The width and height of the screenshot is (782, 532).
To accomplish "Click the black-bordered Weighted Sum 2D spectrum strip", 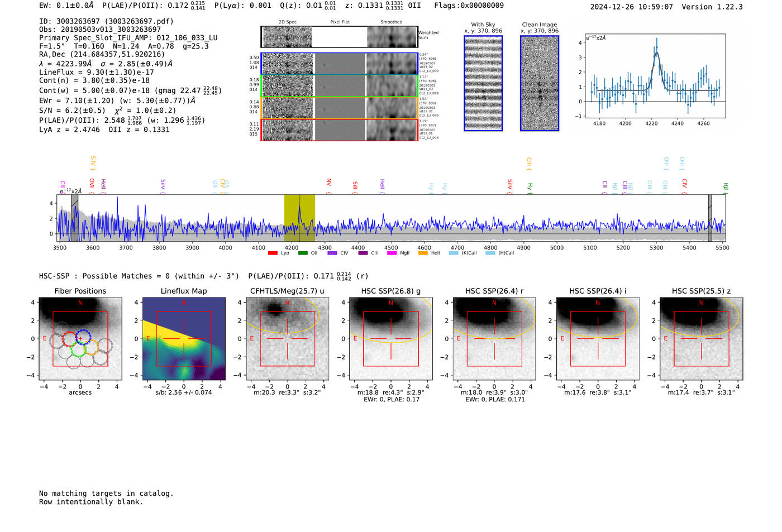I will (x=339, y=37).
